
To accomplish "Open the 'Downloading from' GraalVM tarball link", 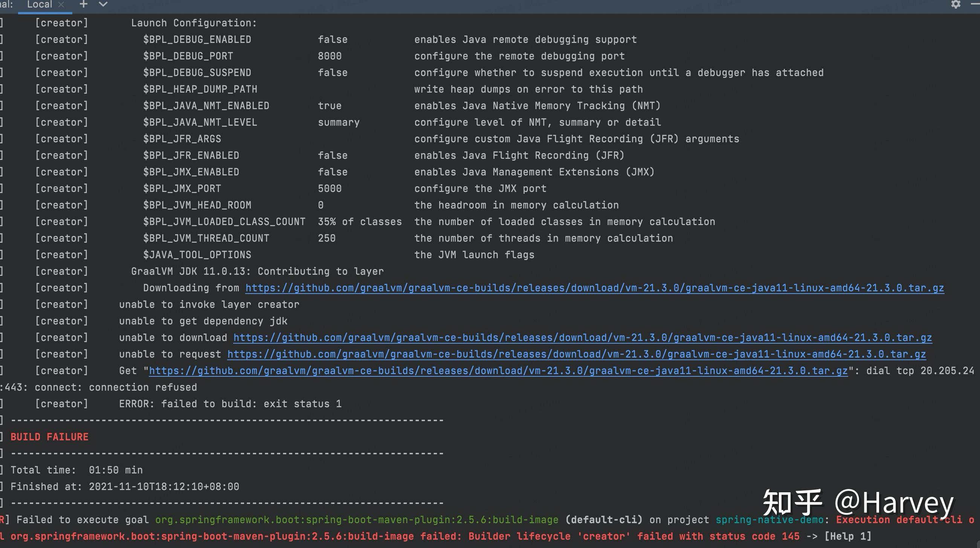I will coord(594,288).
